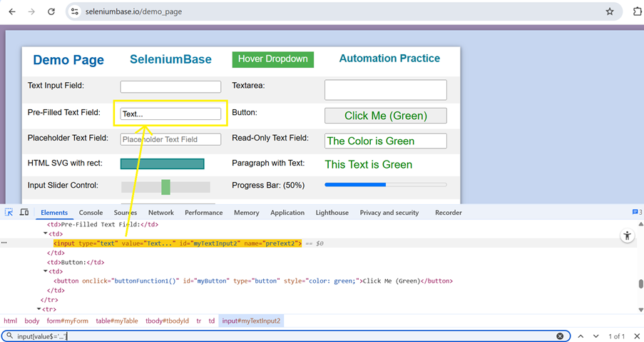
Task: Click the SeleniumBase heading
Action: point(170,59)
